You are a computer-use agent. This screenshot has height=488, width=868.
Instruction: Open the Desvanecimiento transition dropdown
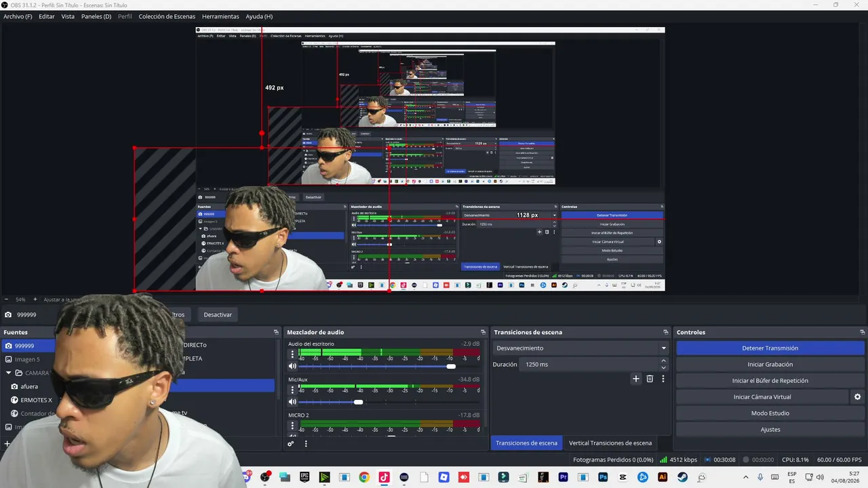point(580,348)
